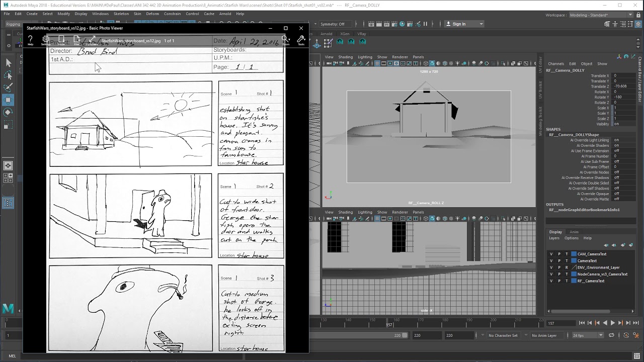
Task: Open Renderer menu in top viewport panel
Action: pyautogui.click(x=400, y=57)
